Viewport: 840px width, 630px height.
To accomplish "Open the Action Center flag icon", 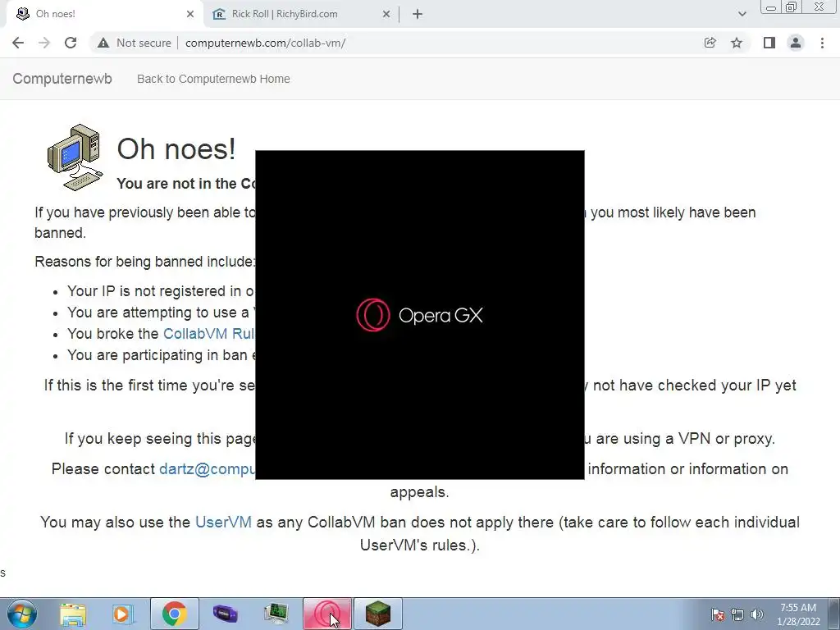I will pos(718,614).
